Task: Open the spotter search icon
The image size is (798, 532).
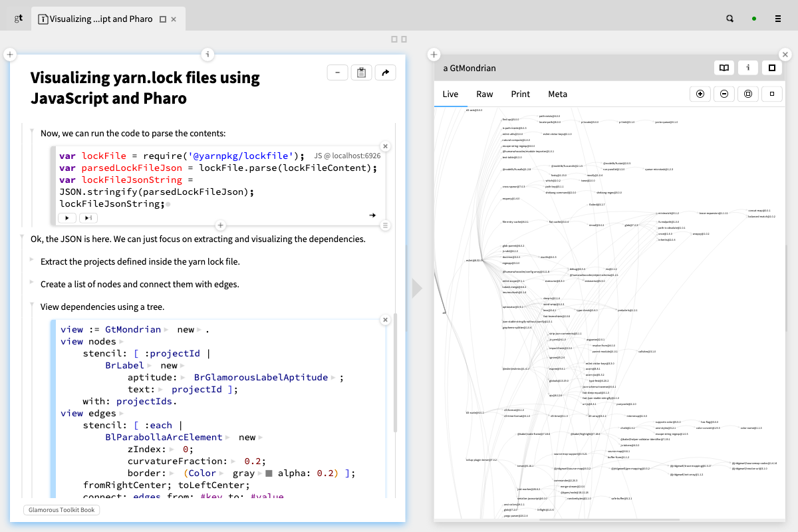Action: [730, 19]
